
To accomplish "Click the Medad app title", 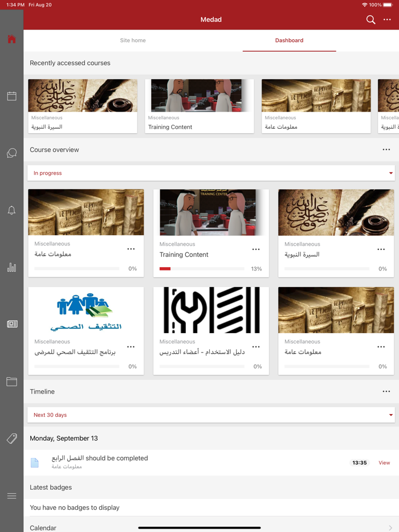I will tap(211, 20).
